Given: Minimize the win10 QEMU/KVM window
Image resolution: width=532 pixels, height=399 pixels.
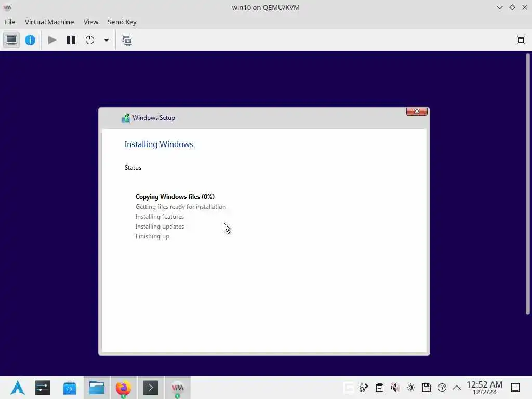Looking at the screenshot, I should (499, 7).
